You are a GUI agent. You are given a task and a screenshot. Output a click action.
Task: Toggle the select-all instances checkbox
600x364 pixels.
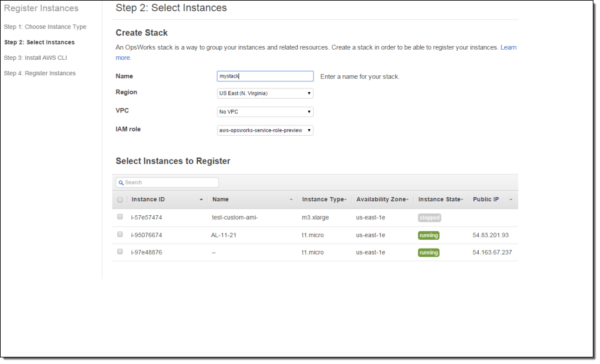pos(120,200)
